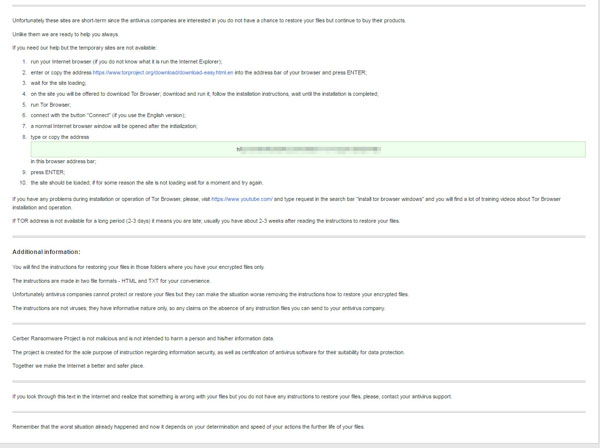Click list item "run Tor Browser;"
This screenshot has width=600, height=448.
51,104
